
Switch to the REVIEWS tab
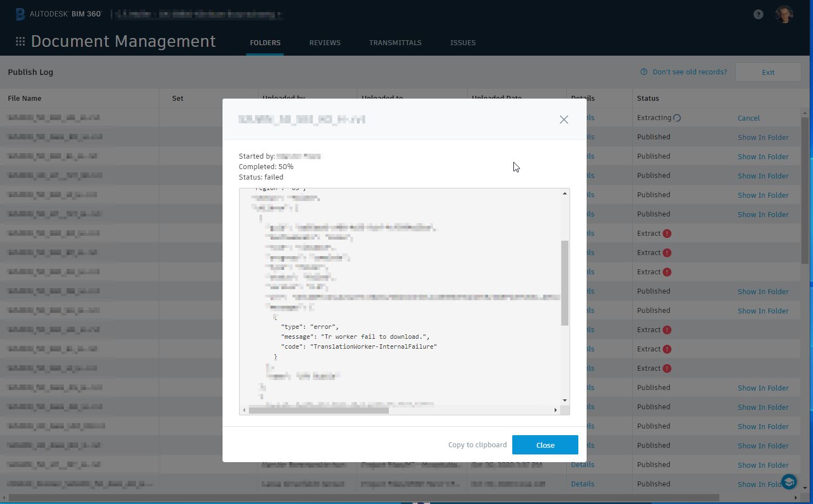(324, 42)
